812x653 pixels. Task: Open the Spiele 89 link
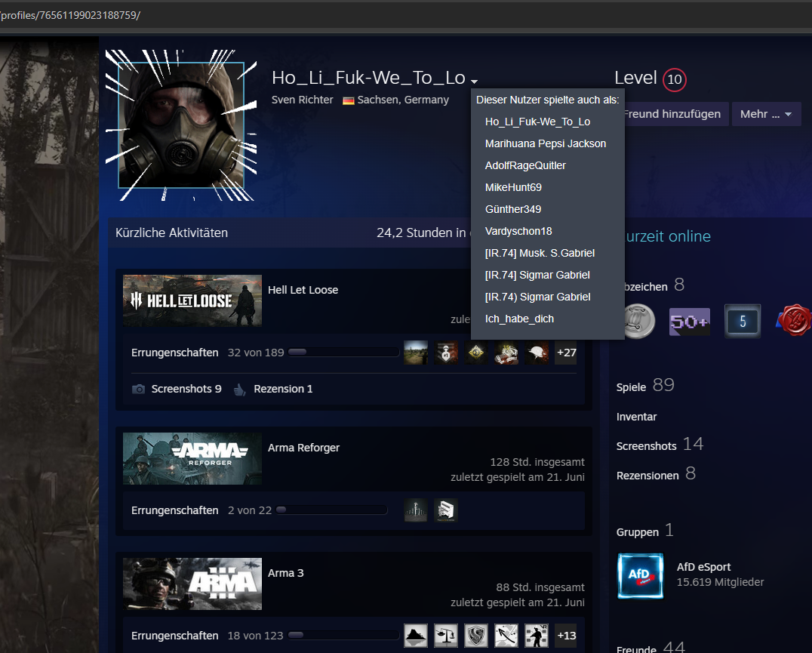tap(644, 386)
